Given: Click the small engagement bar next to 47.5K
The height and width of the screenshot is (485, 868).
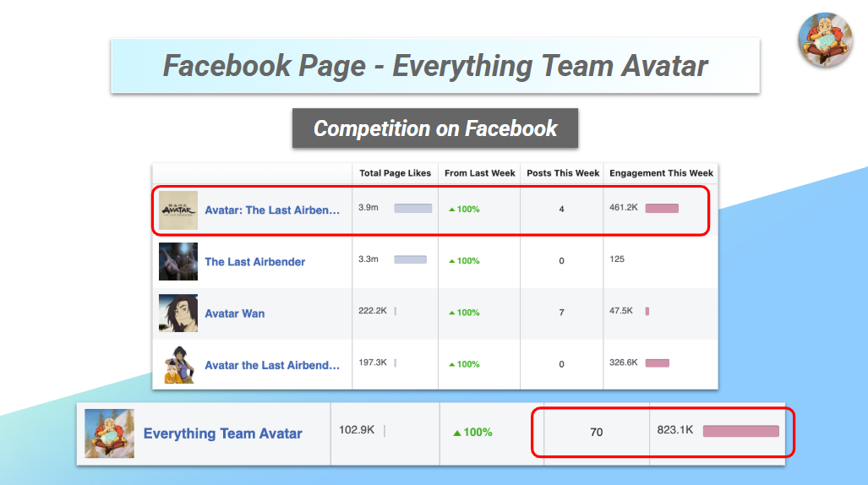Looking at the screenshot, I should click(647, 311).
